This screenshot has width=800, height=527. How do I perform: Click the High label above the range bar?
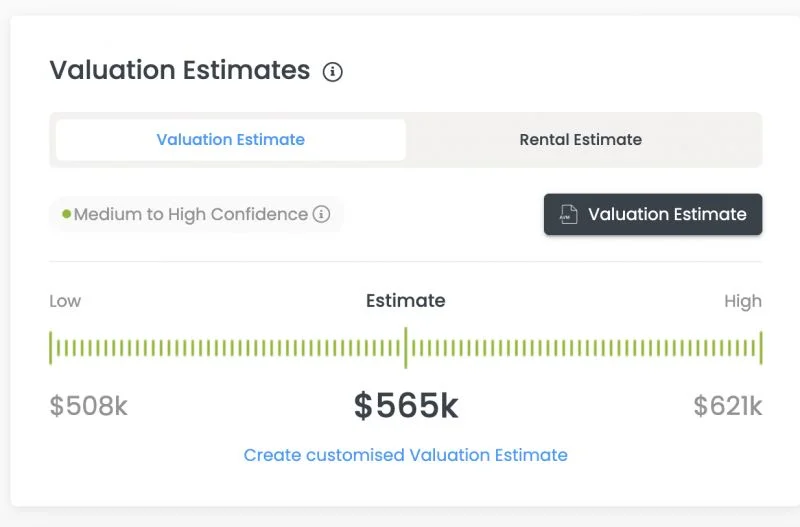(743, 301)
